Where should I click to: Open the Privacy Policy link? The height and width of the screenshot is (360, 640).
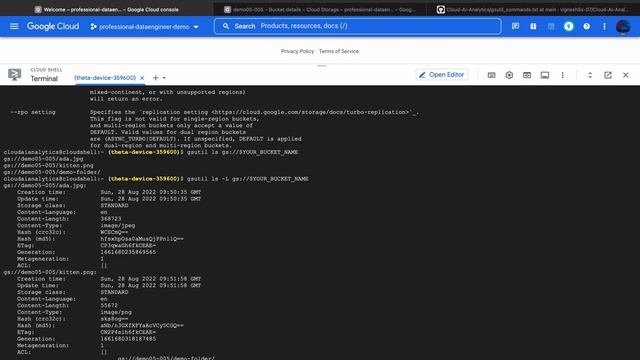tap(297, 51)
